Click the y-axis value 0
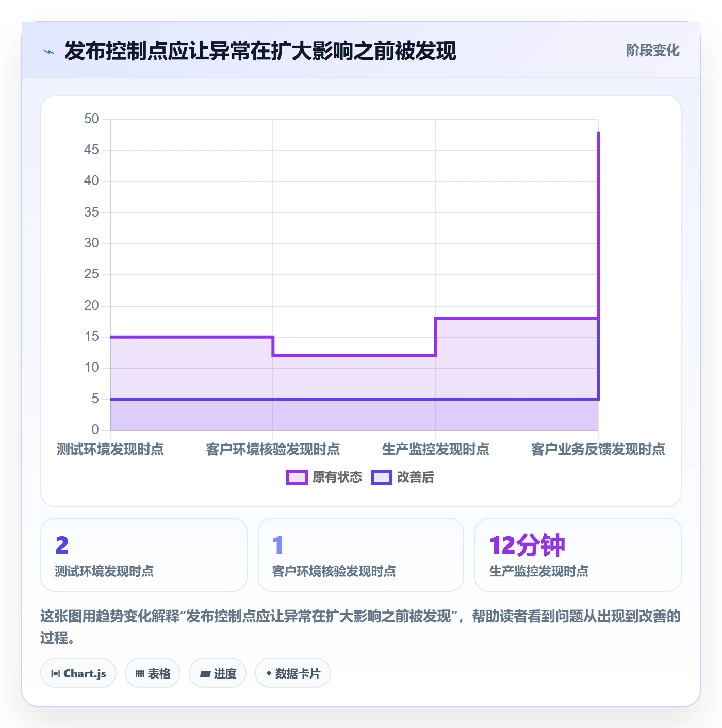Screen dimensions: 722x728 pos(95,429)
